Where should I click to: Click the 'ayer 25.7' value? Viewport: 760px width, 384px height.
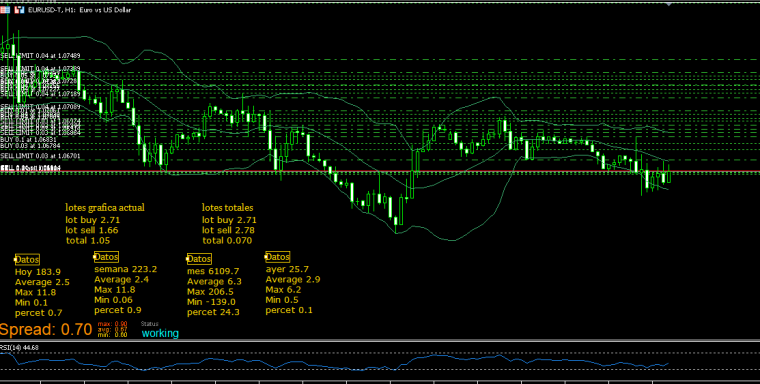[x=287, y=269]
